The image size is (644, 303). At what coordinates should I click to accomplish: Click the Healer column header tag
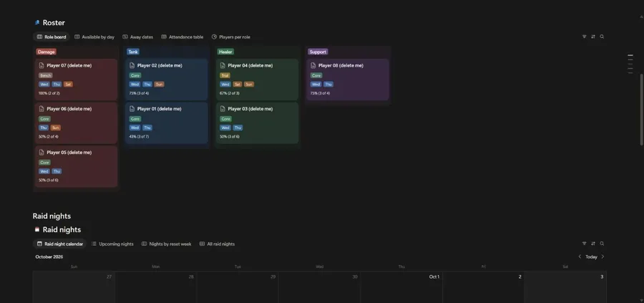[225, 52]
